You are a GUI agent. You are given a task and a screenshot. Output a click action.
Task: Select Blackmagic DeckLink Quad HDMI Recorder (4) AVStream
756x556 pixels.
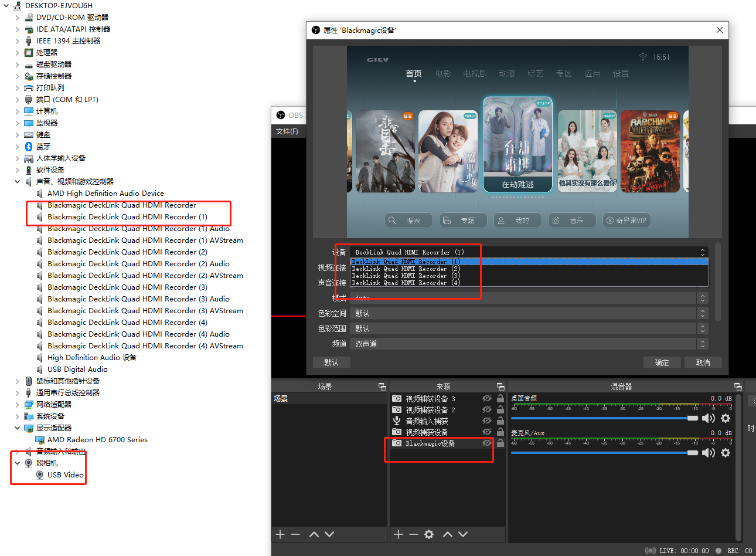tap(145, 346)
